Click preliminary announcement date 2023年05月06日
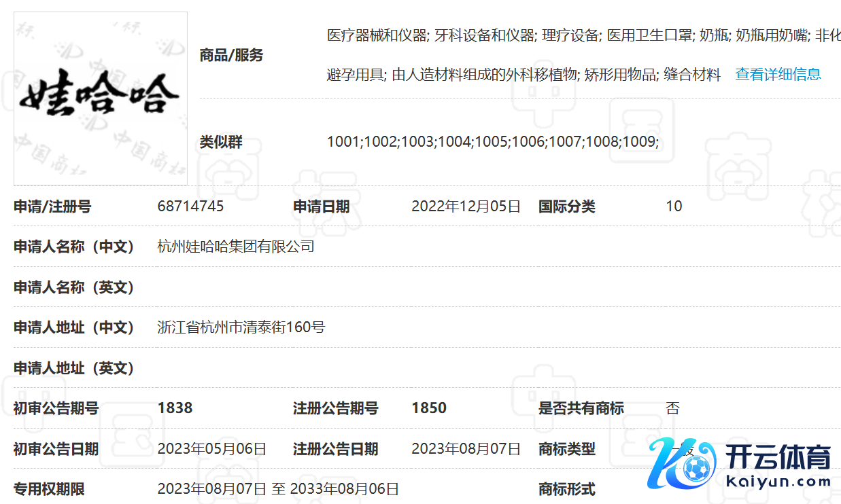Screen dimensions: 841x504 pyautogui.click(x=211, y=449)
